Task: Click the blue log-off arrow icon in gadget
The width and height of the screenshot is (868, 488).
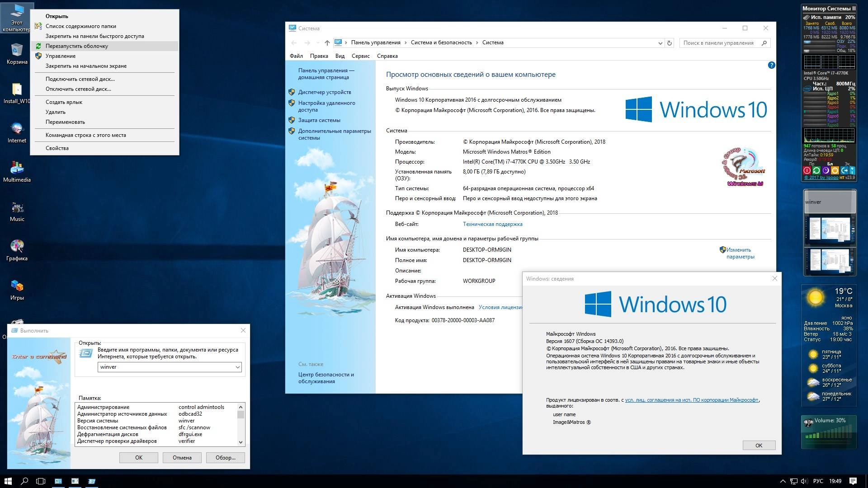Action: point(844,170)
